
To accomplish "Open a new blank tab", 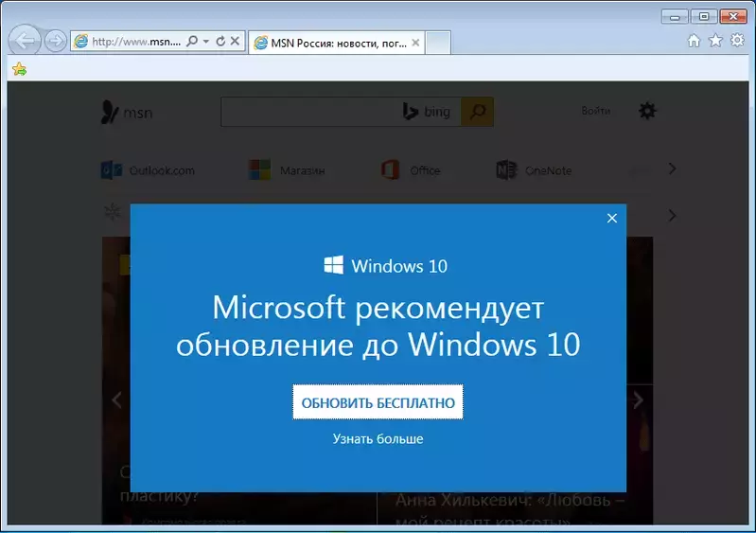I will [438, 43].
